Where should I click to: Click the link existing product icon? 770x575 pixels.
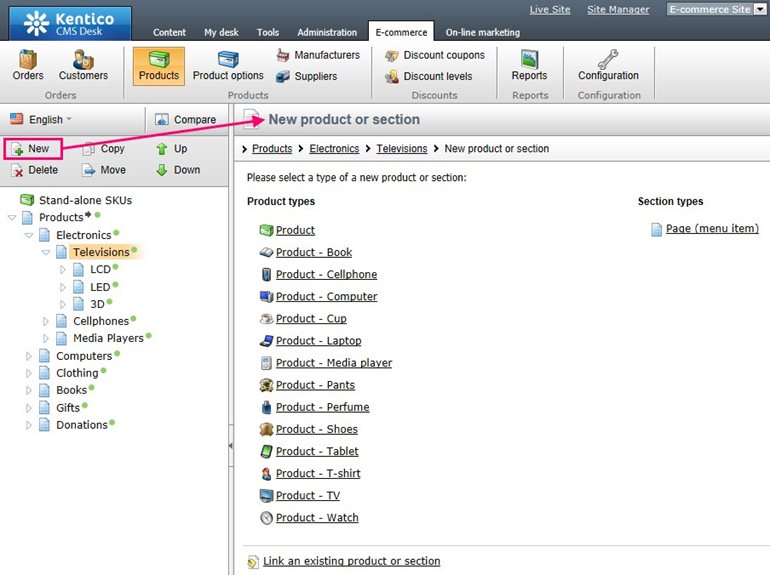pyautogui.click(x=253, y=561)
